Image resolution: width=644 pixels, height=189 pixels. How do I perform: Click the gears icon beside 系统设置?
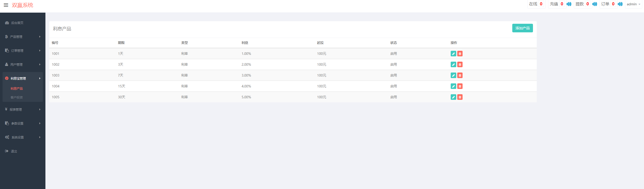[7, 137]
